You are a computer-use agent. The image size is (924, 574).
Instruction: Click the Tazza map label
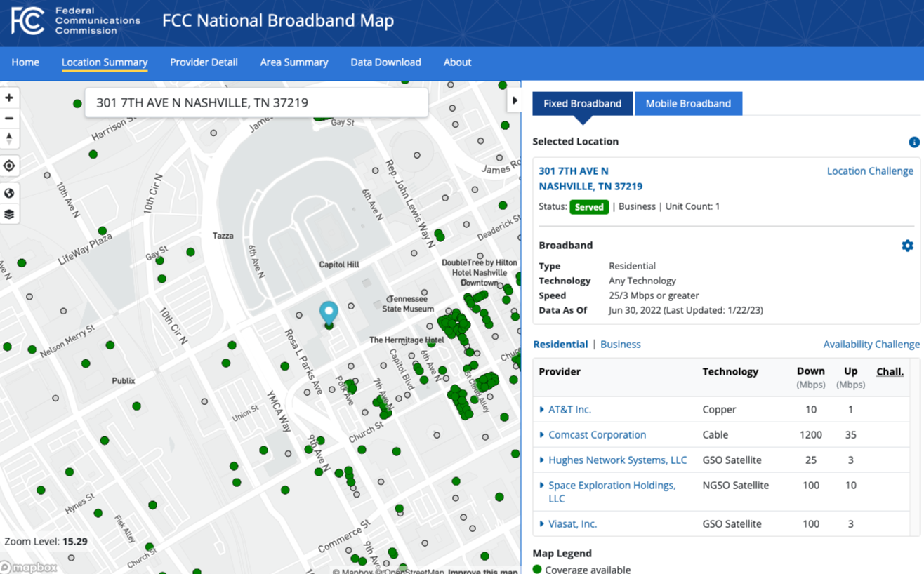223,236
